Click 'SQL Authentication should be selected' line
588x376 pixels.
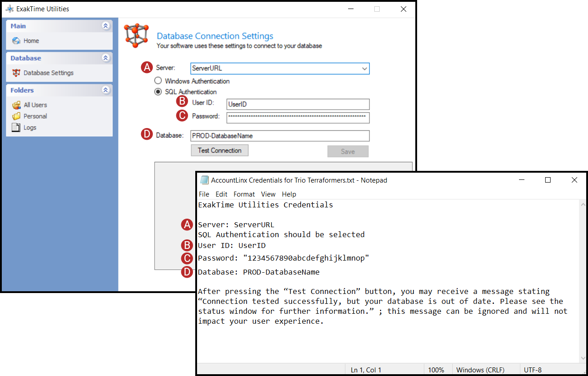pos(281,234)
